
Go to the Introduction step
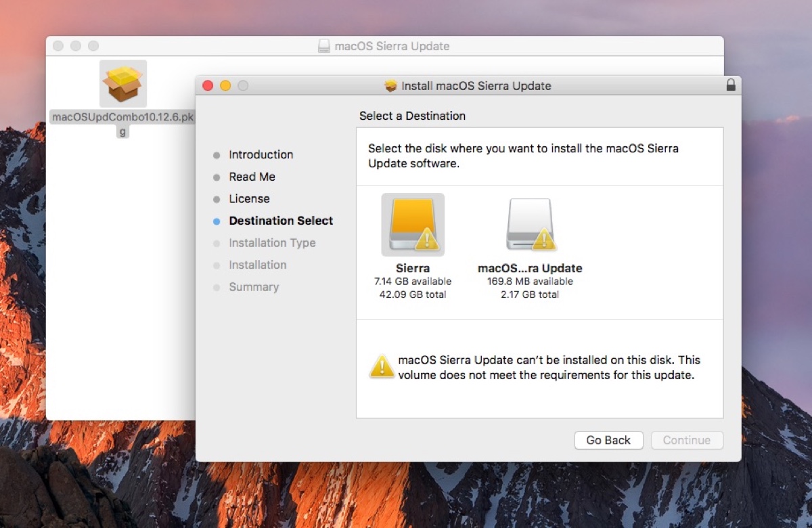(261, 154)
